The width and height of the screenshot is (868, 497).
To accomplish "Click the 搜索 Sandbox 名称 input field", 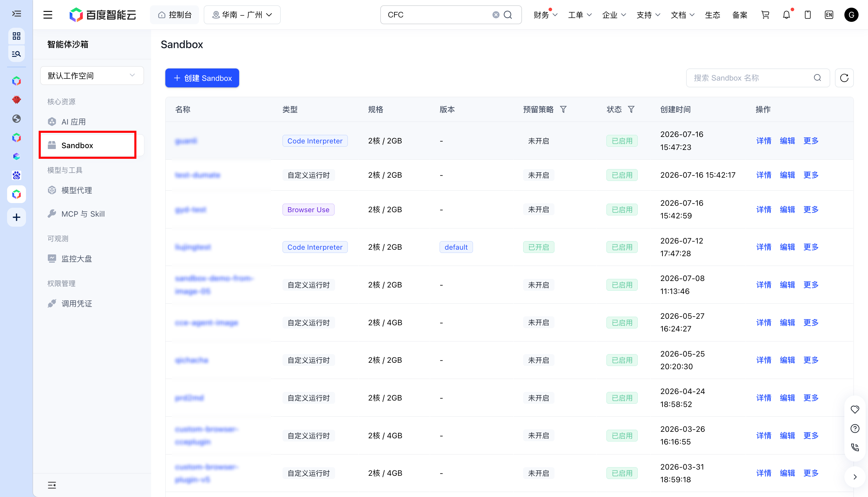I will pos(758,78).
